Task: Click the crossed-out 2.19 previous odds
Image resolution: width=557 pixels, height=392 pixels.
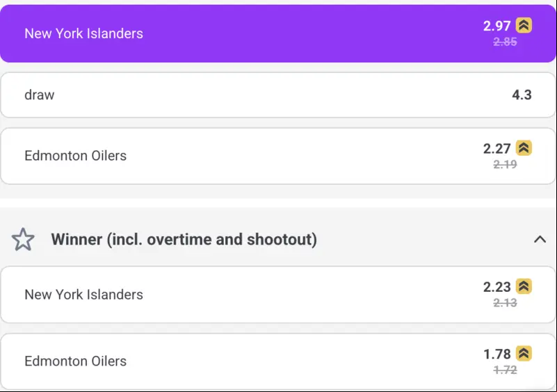Action: point(505,164)
